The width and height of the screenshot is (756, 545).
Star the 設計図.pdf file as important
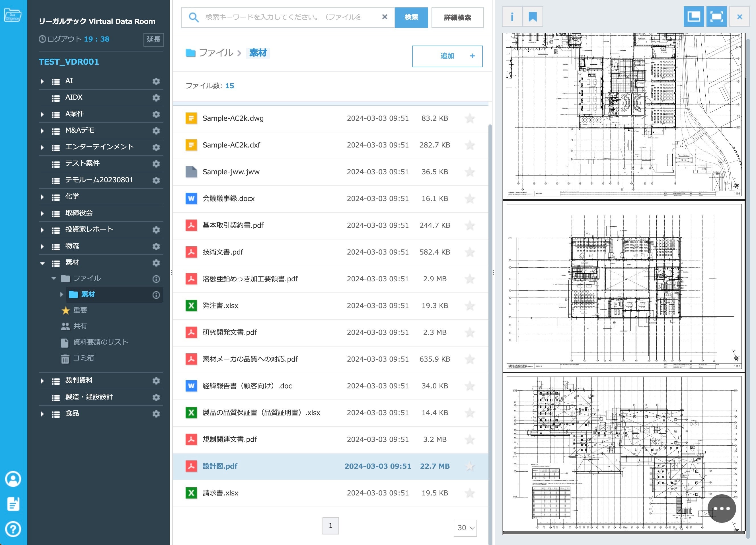[x=469, y=466]
